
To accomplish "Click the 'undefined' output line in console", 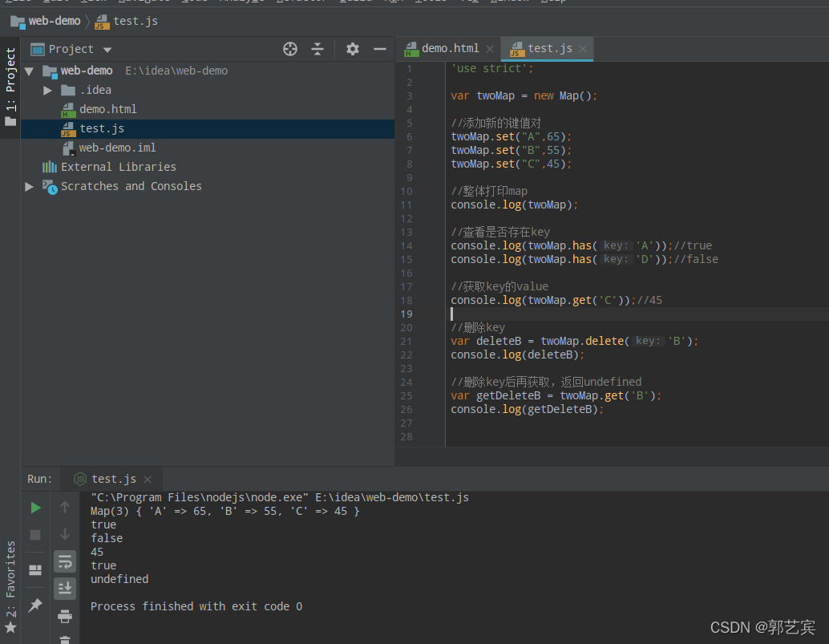I will (119, 580).
